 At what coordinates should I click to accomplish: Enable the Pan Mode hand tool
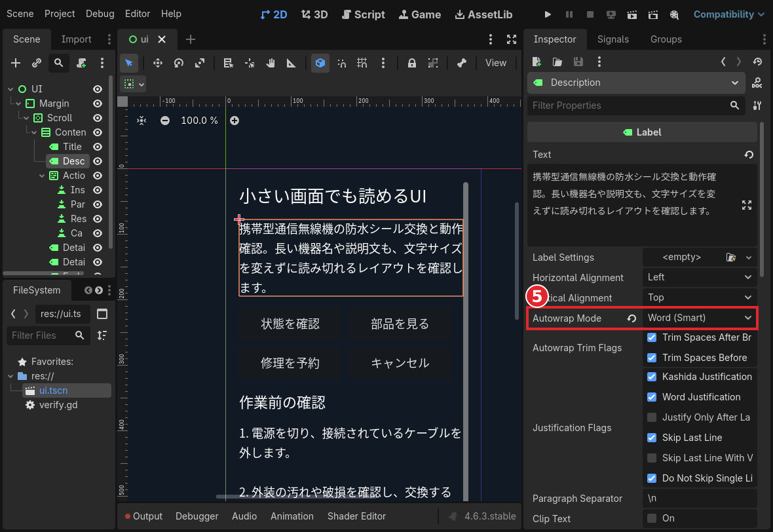[x=271, y=63]
